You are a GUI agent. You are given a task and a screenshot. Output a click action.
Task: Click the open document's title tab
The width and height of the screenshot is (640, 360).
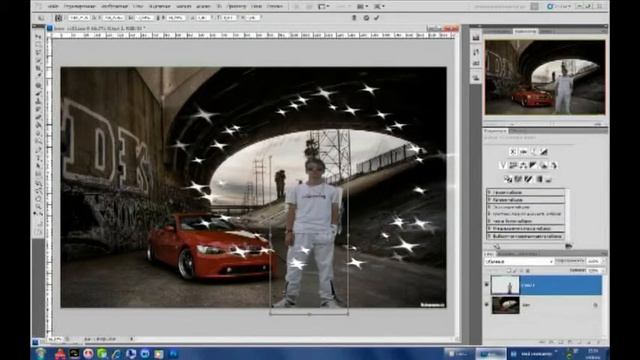100,28
